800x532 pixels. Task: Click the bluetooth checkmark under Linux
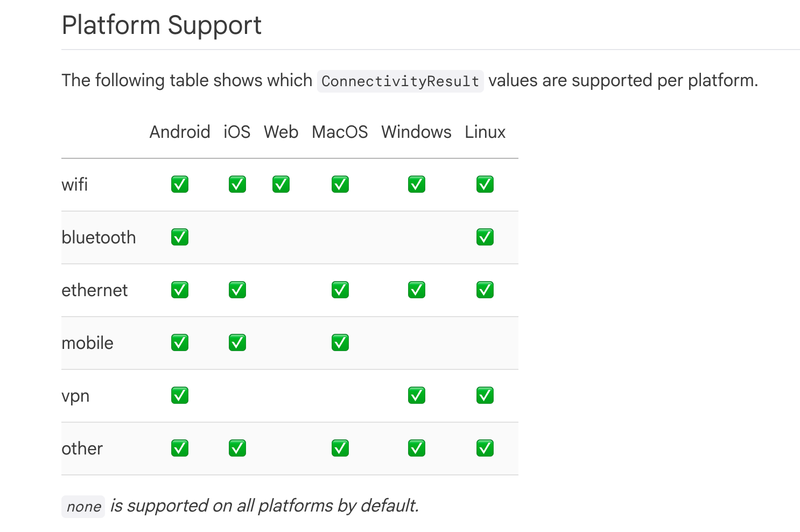point(485,237)
